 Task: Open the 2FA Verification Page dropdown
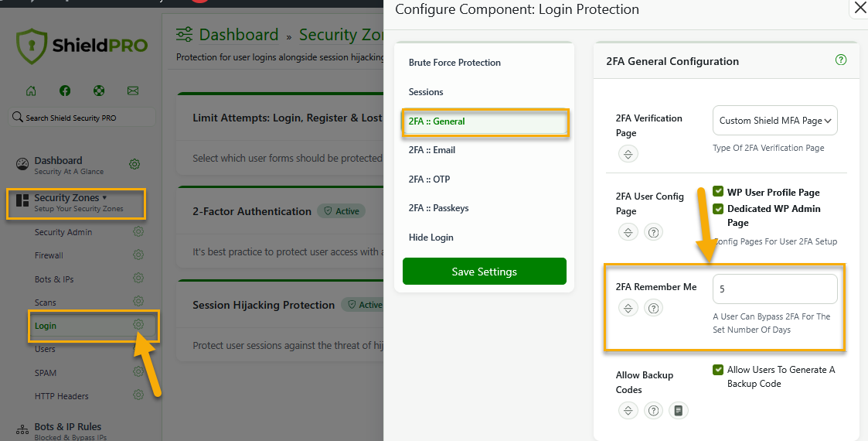pyautogui.click(x=775, y=120)
